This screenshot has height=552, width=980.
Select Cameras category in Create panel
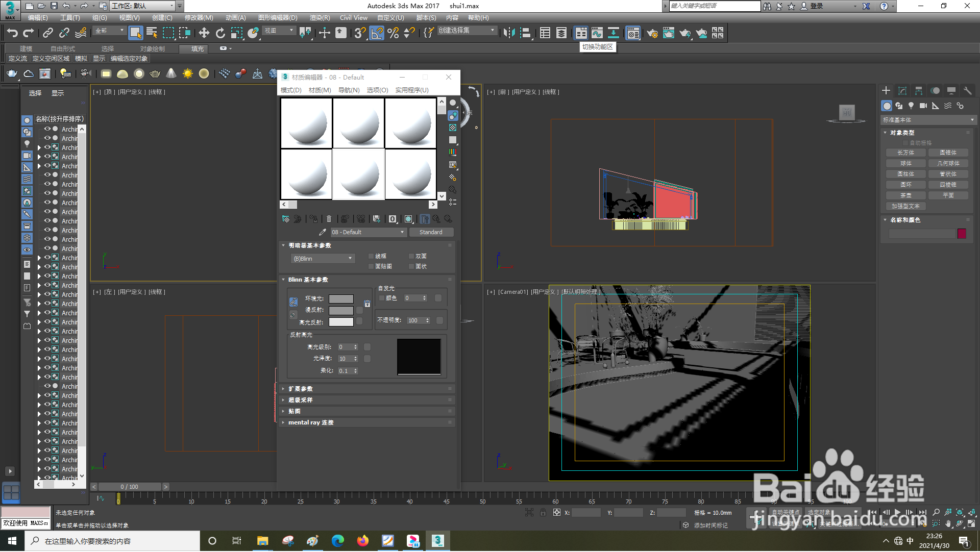(923, 106)
